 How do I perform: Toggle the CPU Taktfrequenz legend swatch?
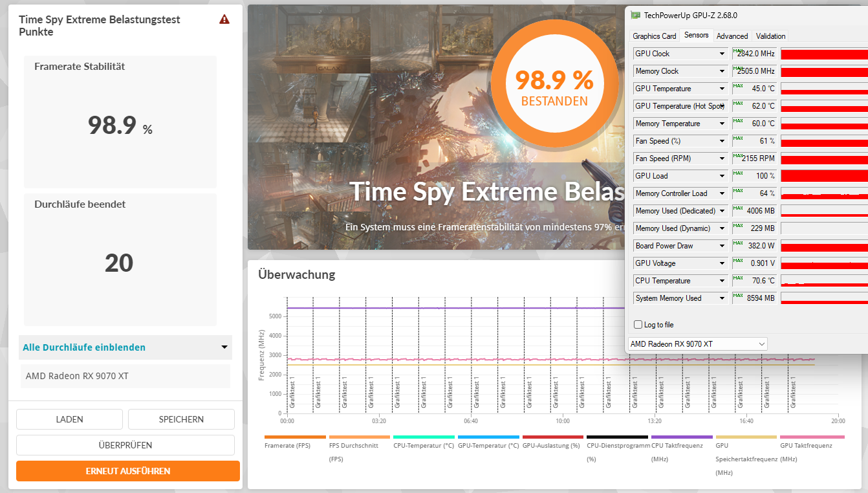(682, 437)
